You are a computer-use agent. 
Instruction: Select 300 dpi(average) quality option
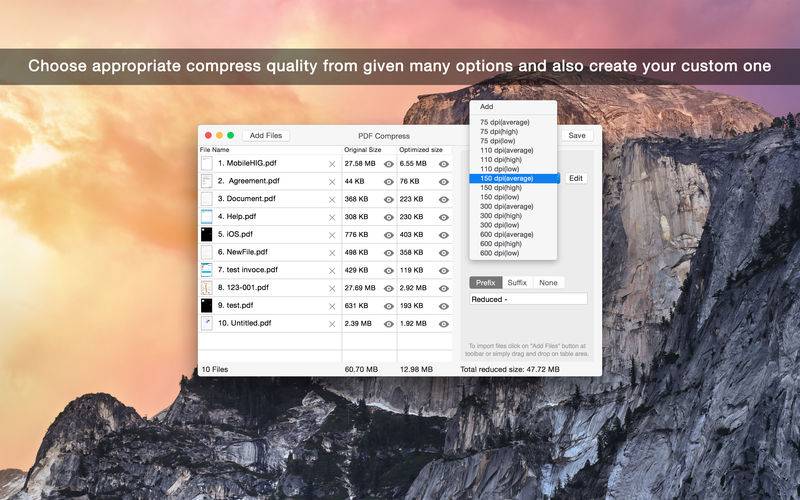coord(513,207)
